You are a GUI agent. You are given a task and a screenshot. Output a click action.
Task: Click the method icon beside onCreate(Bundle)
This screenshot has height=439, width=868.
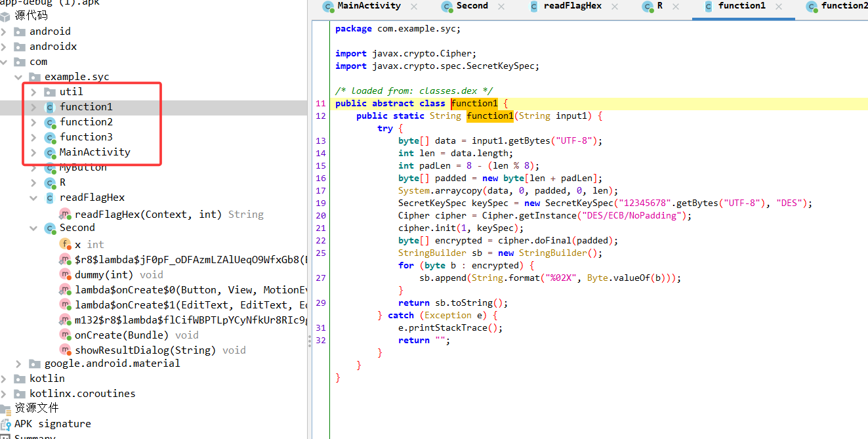tap(65, 335)
